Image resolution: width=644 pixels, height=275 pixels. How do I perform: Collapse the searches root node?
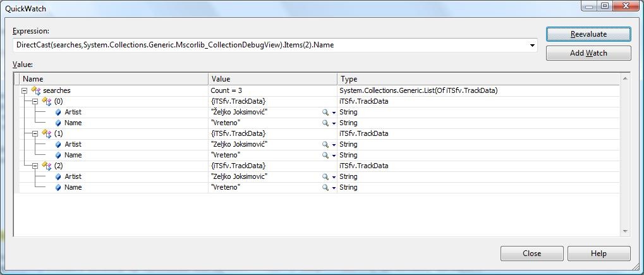click(x=25, y=91)
